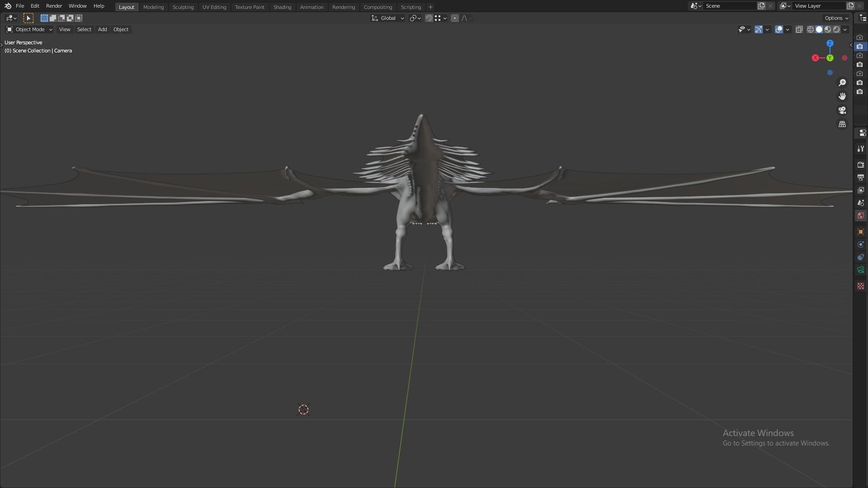Create a new scene copy icon
Screen dimensions: 868x488
(761, 6)
